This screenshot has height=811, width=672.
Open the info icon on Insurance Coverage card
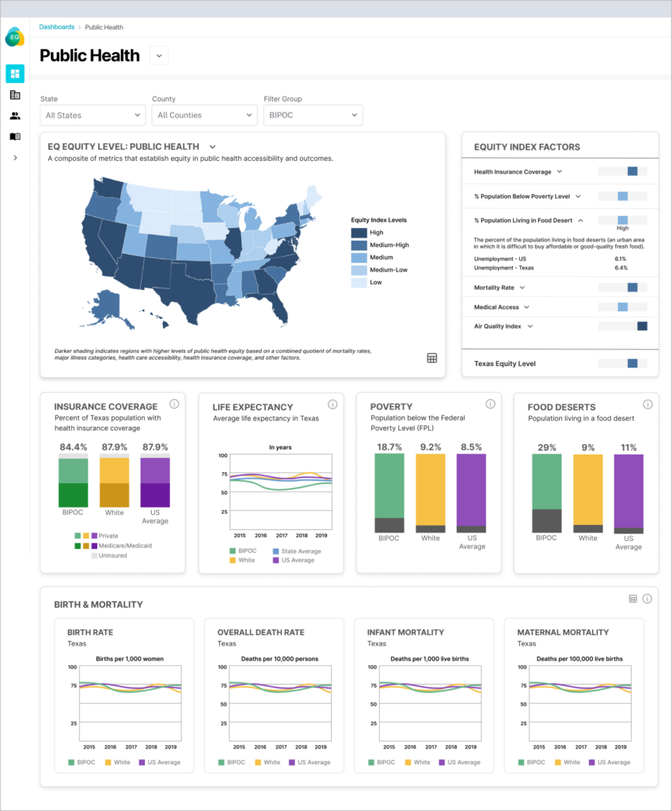tap(175, 405)
